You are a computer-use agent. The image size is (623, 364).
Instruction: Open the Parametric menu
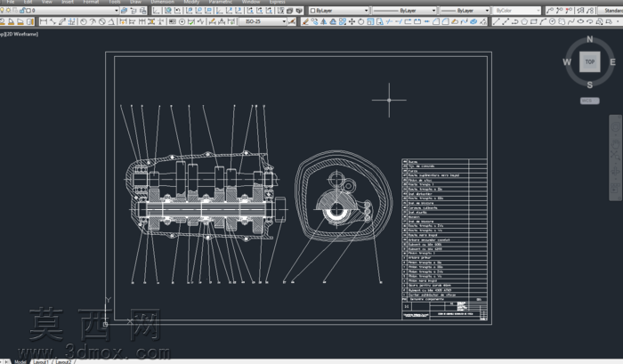point(220,2)
